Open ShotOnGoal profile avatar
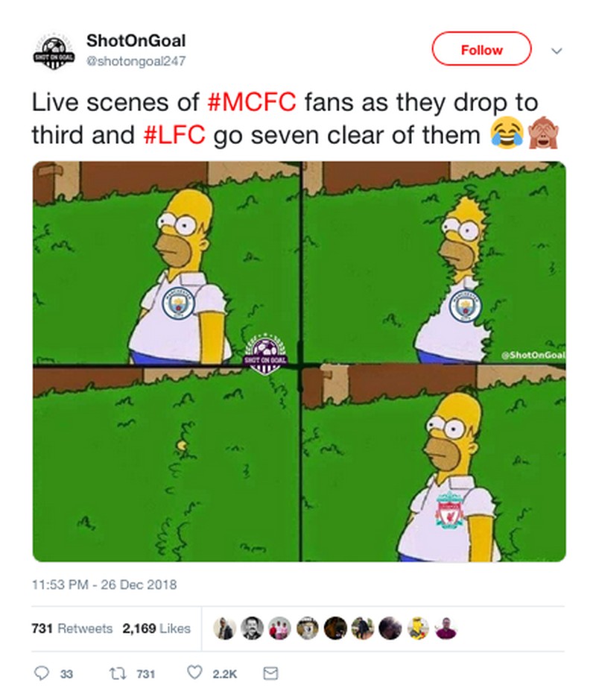Screen dimensions: 596x700 (x=51, y=51)
